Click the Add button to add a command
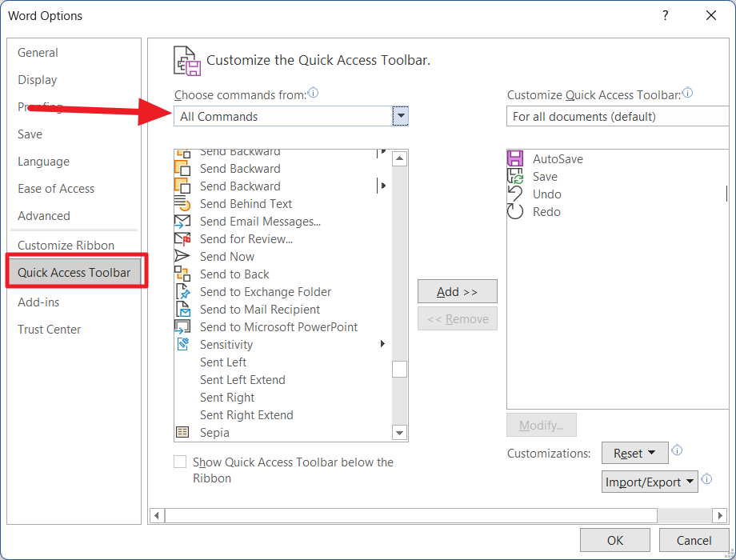The width and height of the screenshot is (736, 560). click(457, 291)
